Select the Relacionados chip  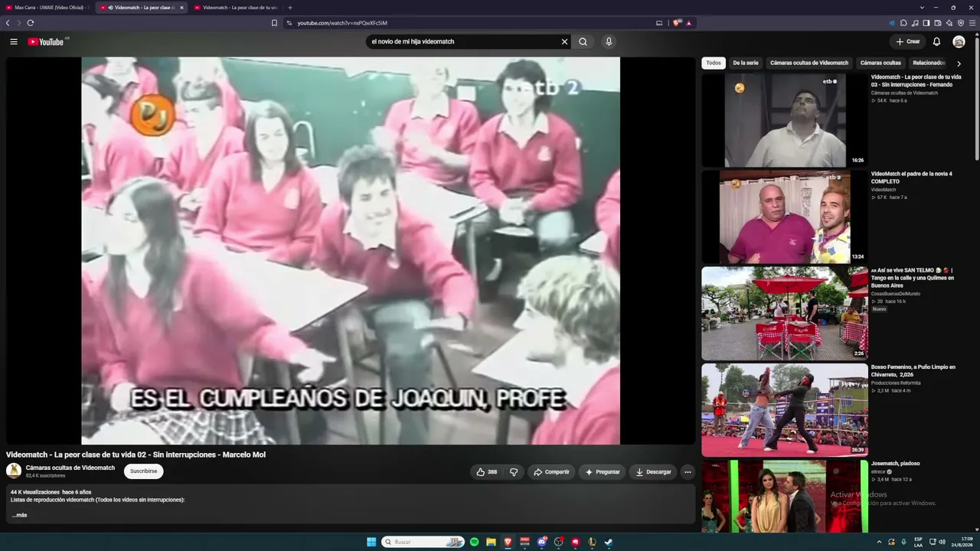[x=929, y=63]
